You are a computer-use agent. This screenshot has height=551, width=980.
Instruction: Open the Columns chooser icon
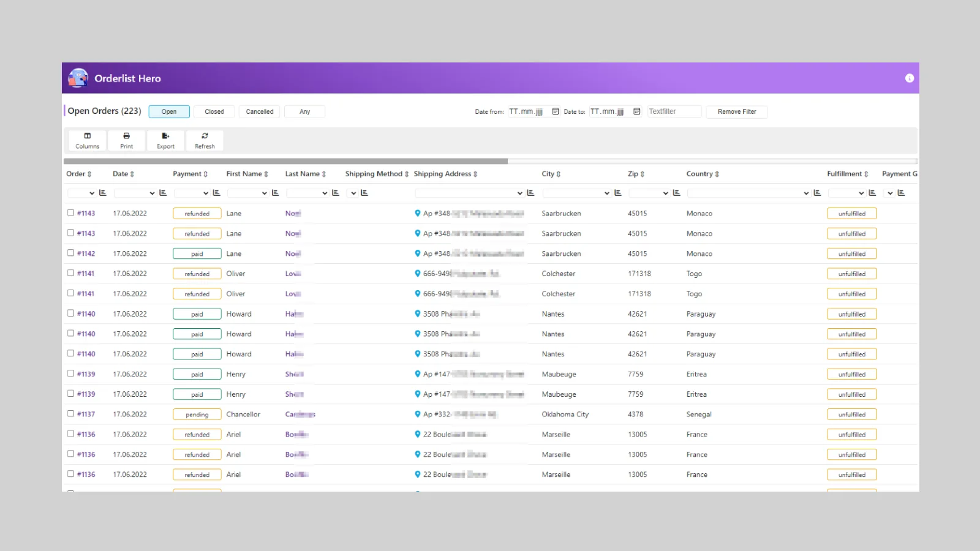[x=88, y=136]
